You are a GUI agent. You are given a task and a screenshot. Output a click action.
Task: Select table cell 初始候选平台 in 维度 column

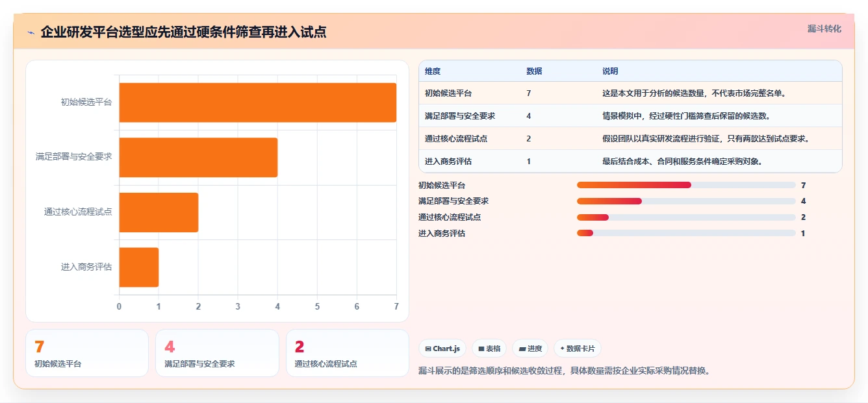pyautogui.click(x=448, y=93)
